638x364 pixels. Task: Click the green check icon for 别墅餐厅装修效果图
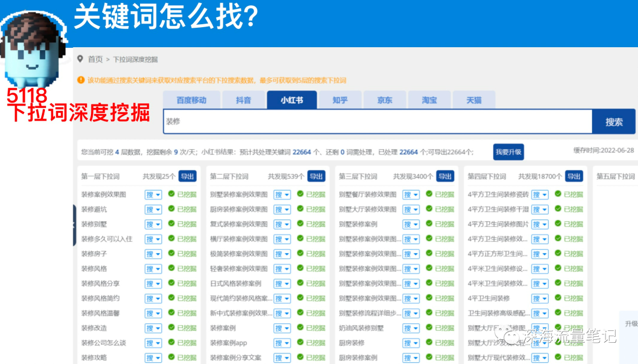429,194
